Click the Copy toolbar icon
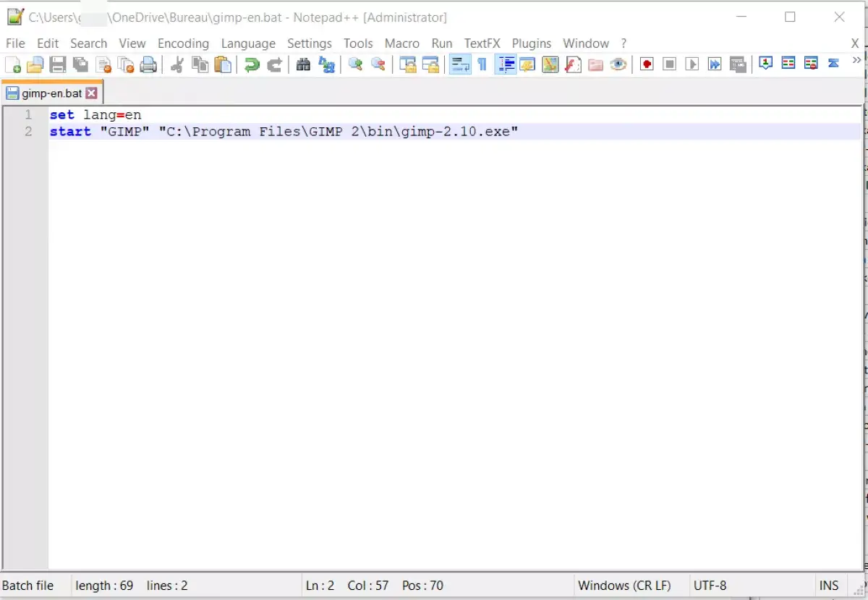This screenshot has height=600, width=868. click(x=200, y=65)
